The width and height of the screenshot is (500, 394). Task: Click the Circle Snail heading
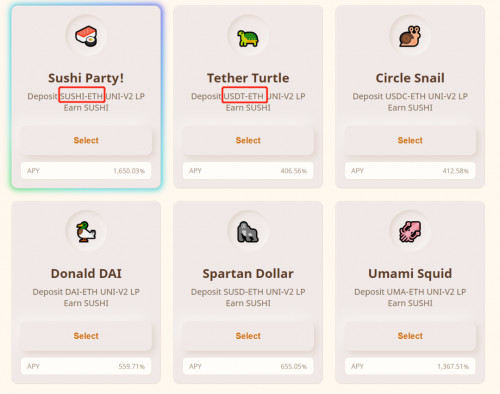[410, 78]
